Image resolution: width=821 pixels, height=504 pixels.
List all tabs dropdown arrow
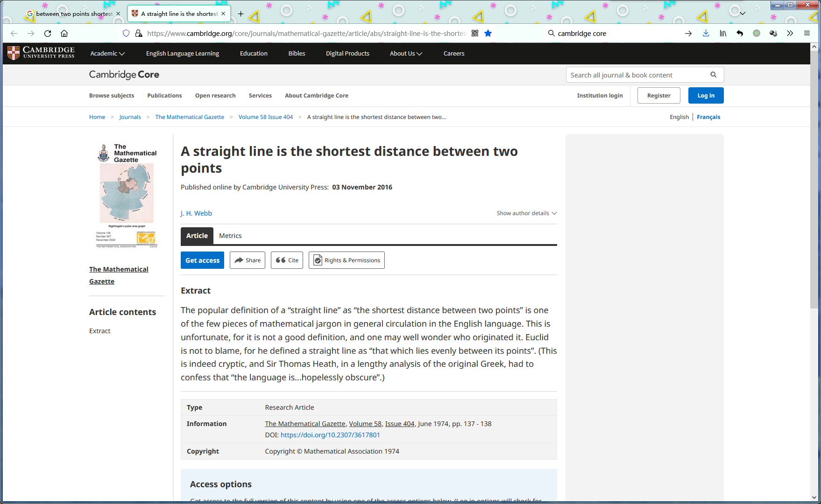point(743,14)
